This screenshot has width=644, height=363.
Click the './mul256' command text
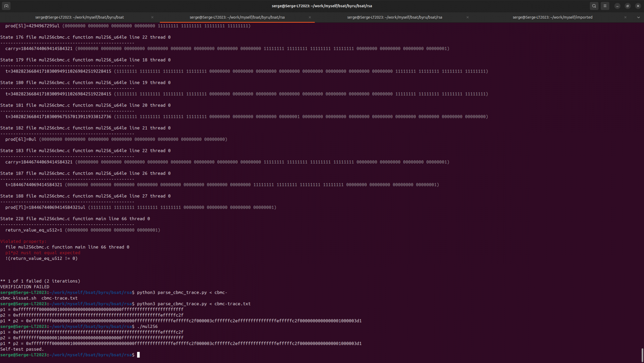click(x=147, y=327)
